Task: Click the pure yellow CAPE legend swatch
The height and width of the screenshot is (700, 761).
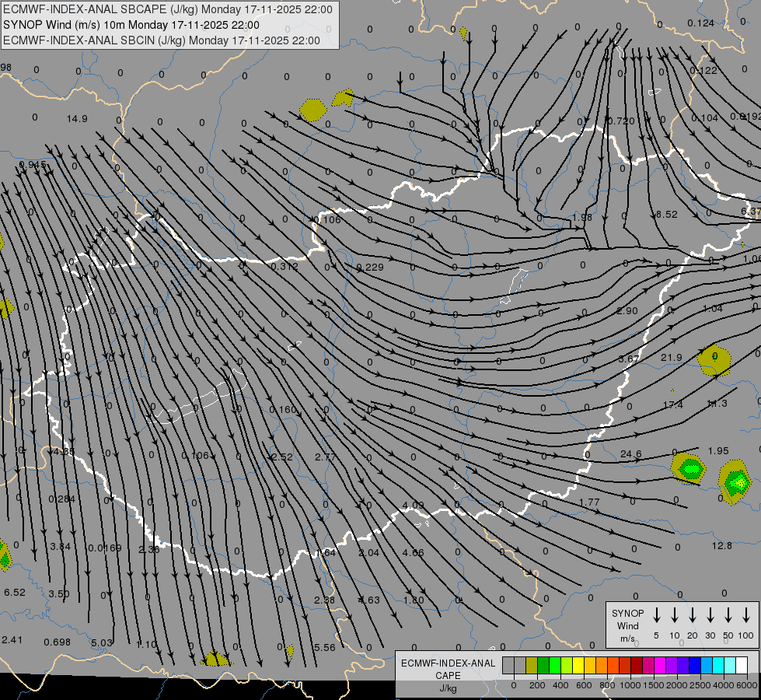Action: tap(578, 666)
